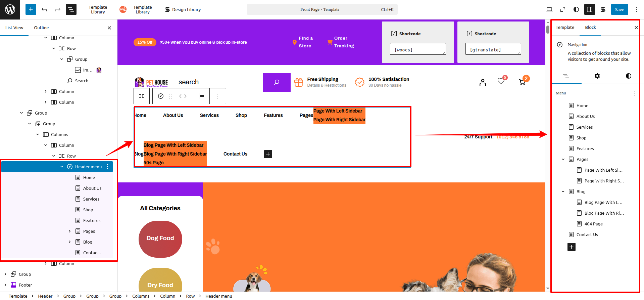Switch to the Outline tab
This screenshot has width=644, height=300.
(41, 28)
